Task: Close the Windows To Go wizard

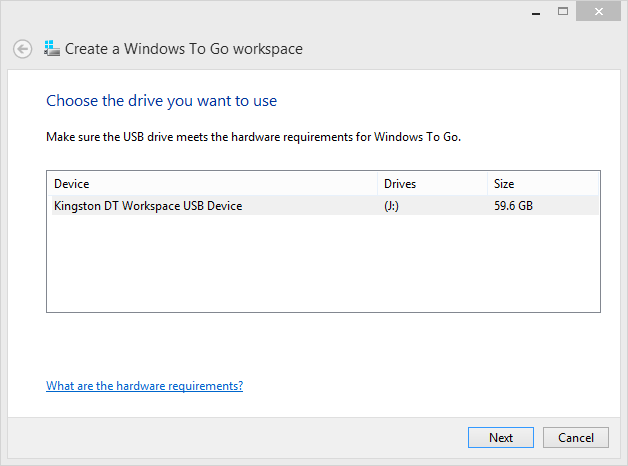Action: (x=600, y=10)
